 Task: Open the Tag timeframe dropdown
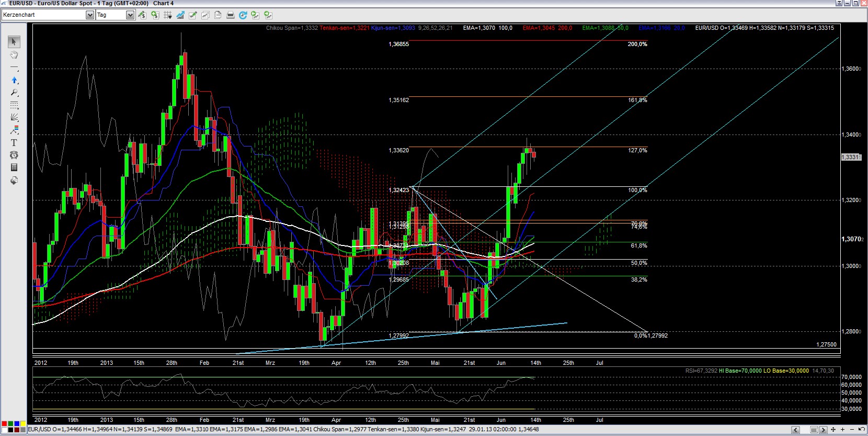(130, 15)
